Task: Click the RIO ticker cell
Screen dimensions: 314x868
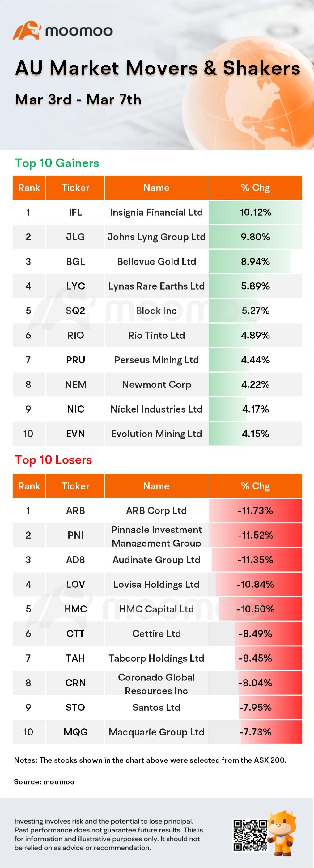Action: pyautogui.click(x=75, y=335)
